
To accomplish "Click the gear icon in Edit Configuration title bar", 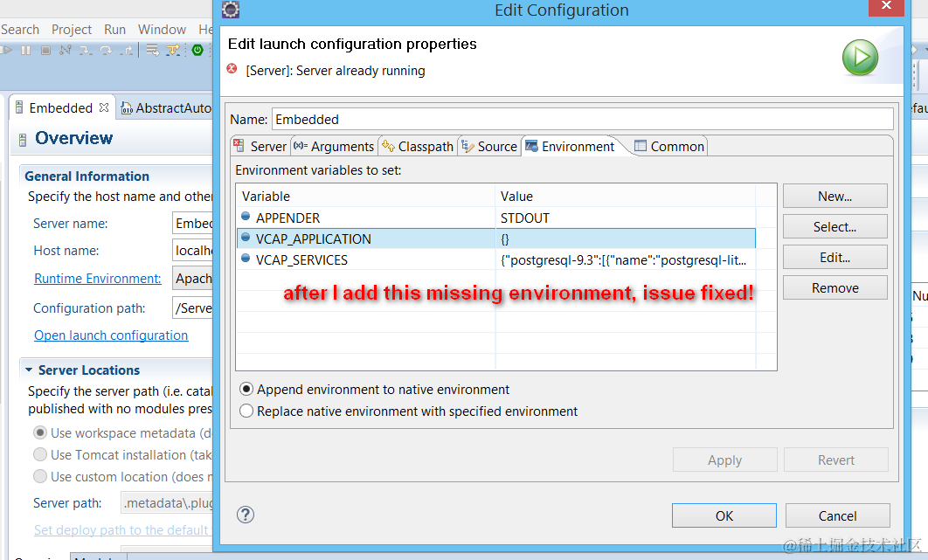I will [230, 10].
